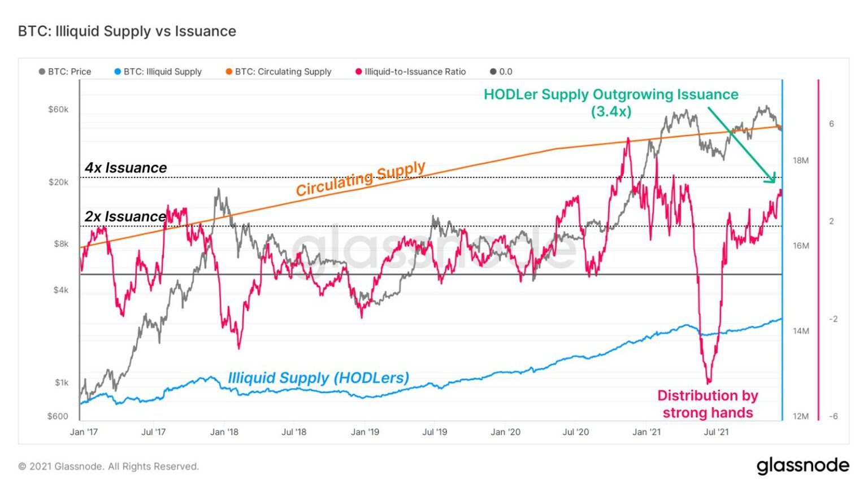Toggle the BTC: Price legend entry

(65, 72)
